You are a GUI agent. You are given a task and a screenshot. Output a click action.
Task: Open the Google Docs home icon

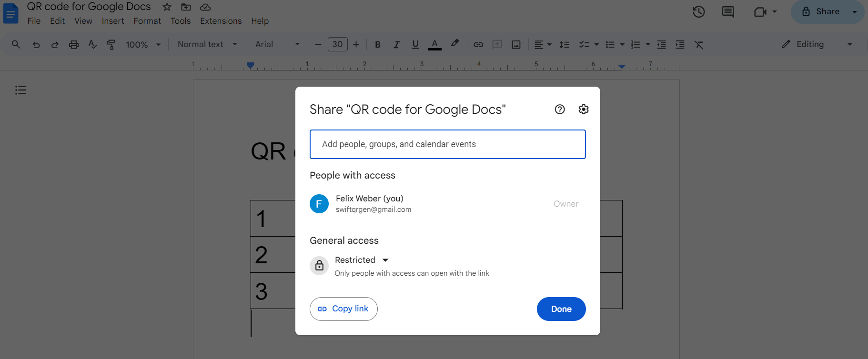[10, 13]
